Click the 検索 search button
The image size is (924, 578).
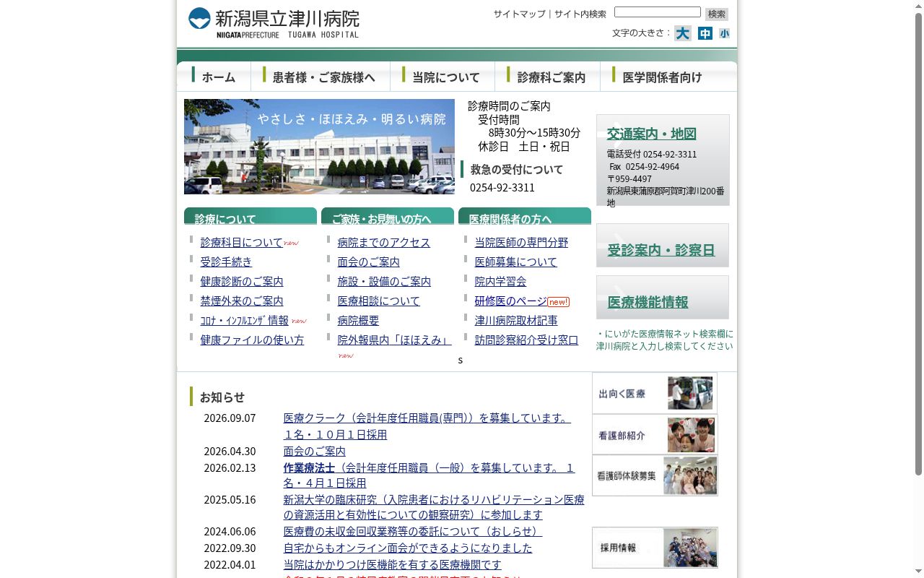716,14
